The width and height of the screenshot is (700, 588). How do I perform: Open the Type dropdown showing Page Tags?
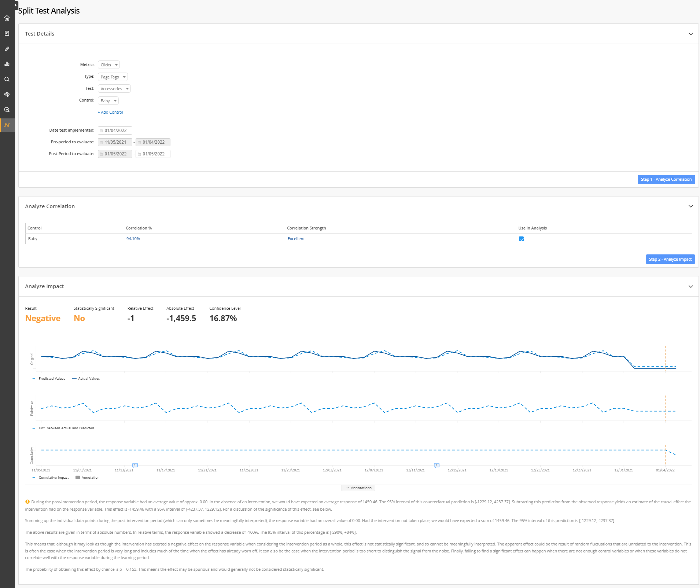(x=113, y=77)
